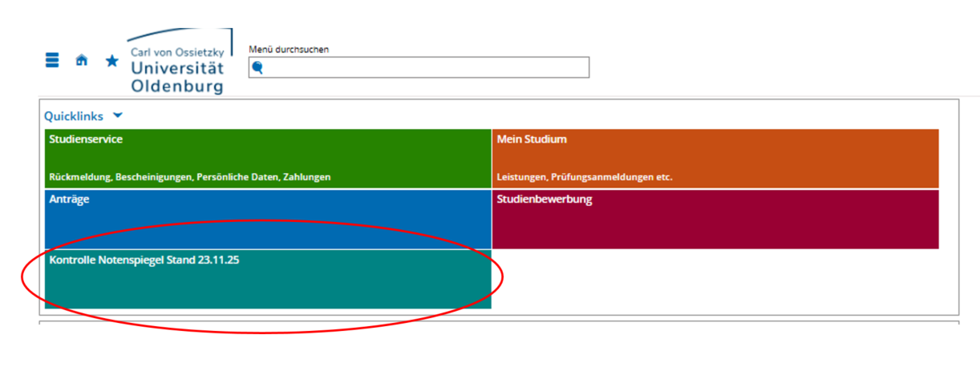Viewport: 980px width, 371px height.
Task: Click the 'Oldenburg' text in the logo
Action: pos(177,86)
